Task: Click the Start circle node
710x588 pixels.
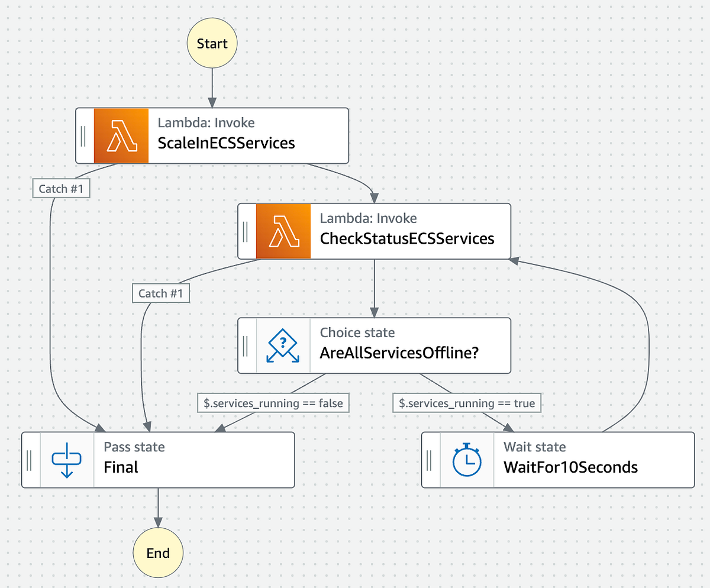Action: [x=211, y=42]
